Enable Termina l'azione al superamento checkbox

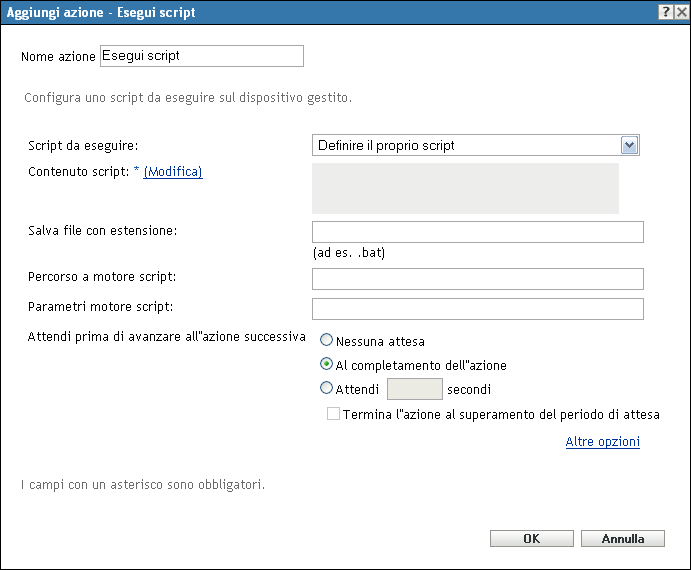(x=334, y=414)
